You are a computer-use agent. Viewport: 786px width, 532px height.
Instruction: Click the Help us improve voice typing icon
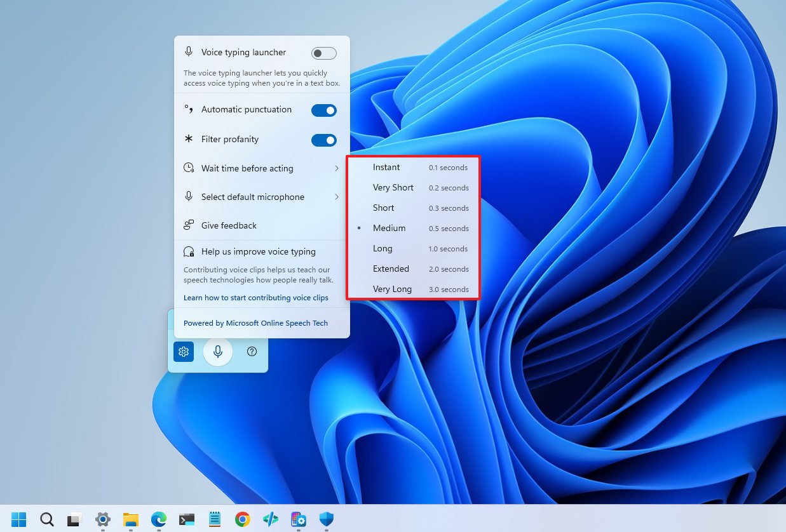pyautogui.click(x=188, y=251)
